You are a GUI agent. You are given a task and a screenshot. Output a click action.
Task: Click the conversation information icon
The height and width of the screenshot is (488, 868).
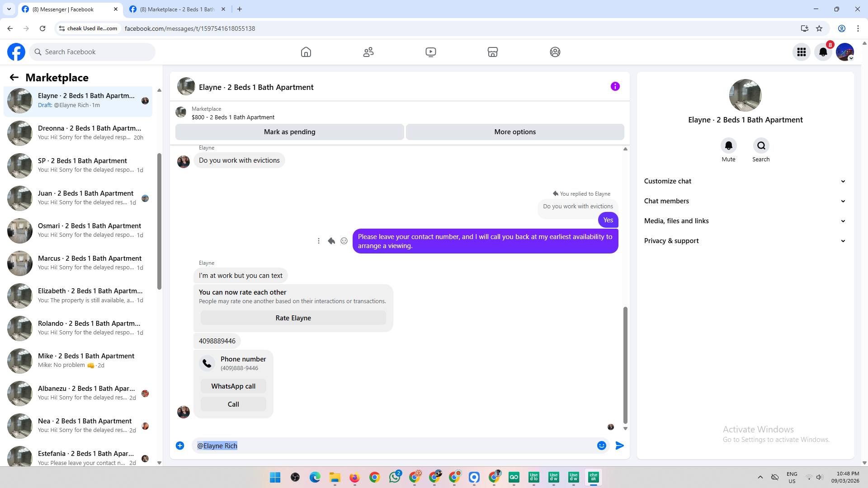point(615,86)
